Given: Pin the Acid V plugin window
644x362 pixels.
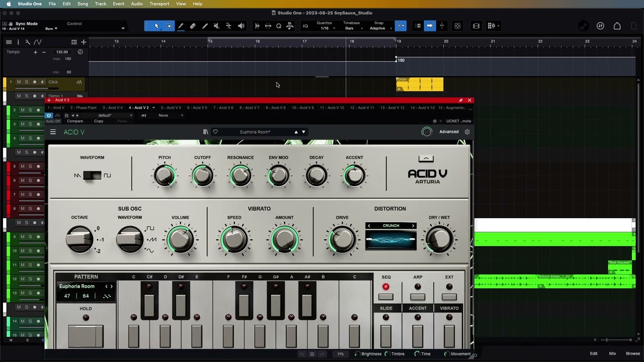Looking at the screenshot, I should point(460,100).
